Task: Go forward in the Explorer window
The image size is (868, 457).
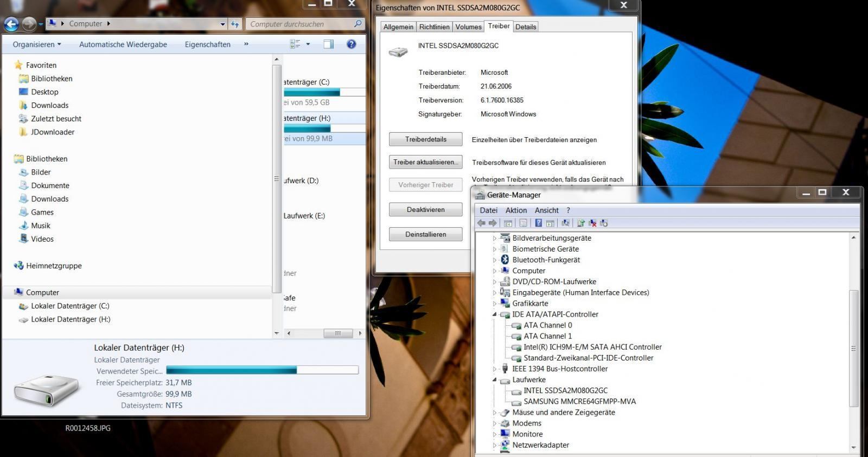Action: click(x=29, y=24)
